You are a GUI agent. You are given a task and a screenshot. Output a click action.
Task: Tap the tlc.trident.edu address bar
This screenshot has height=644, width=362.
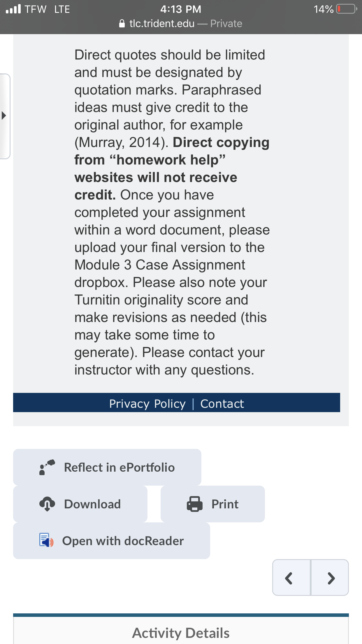tap(181, 23)
